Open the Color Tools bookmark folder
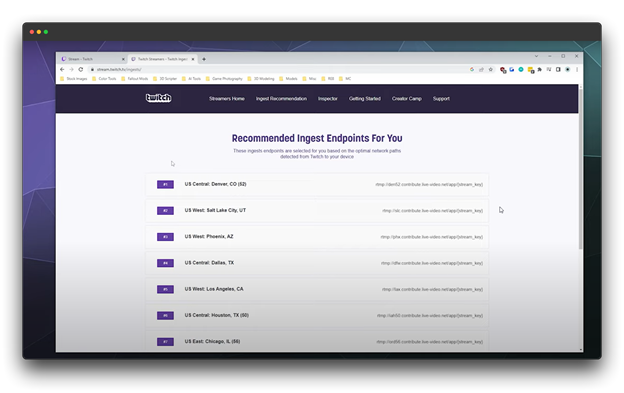This screenshot has width=624, height=393. pyautogui.click(x=104, y=79)
